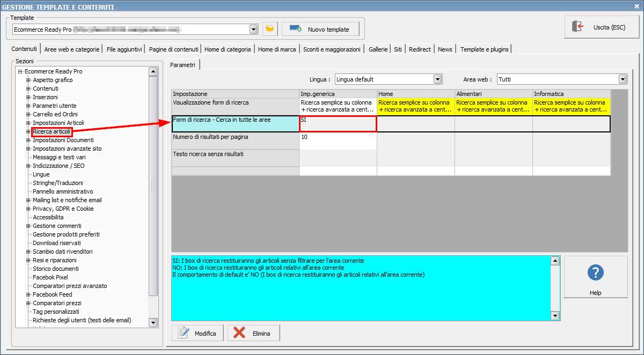
Task: Select the Facebook Pixel item
Action: click(50, 277)
